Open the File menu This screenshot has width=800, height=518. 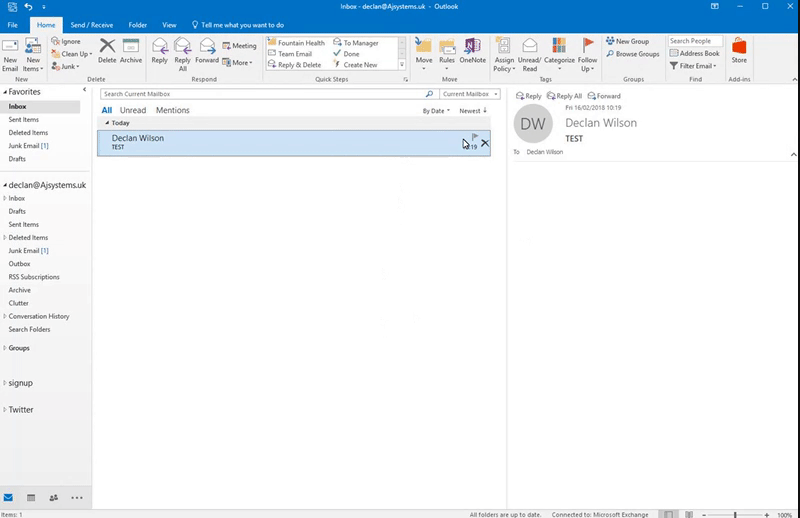[x=12, y=25]
